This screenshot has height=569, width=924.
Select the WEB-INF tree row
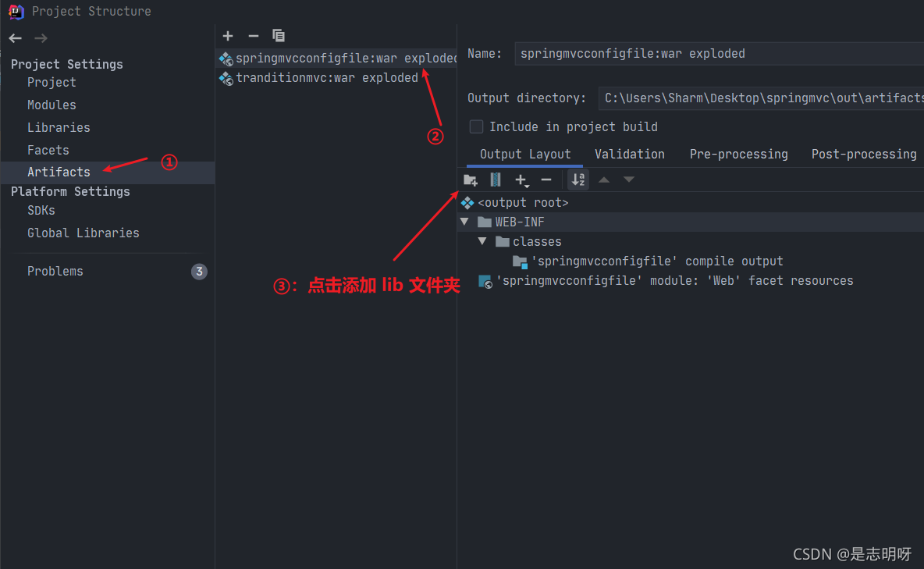pos(691,222)
